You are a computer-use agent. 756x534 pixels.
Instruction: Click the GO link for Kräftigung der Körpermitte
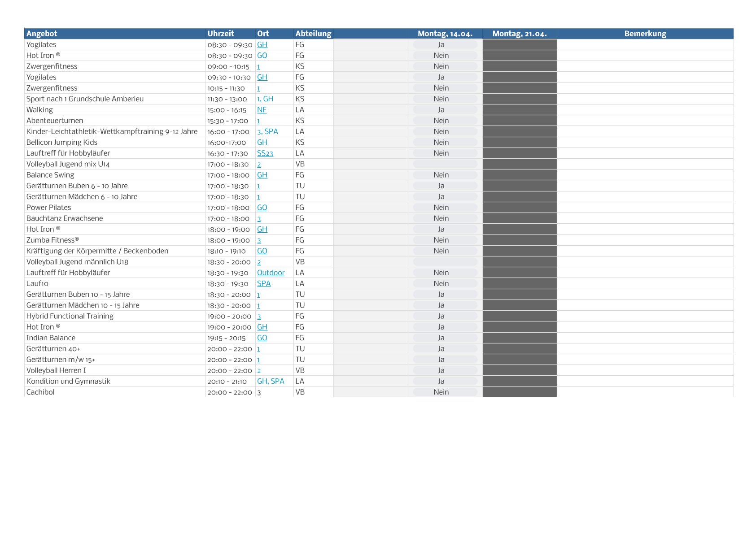(262, 251)
